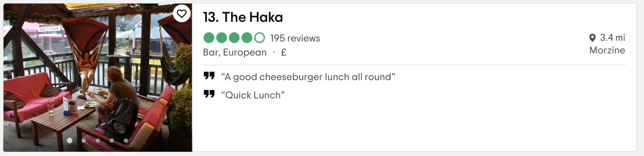Screen dimensions: 644x156
Task: Click the empty fifth rating bubble
Action: click(259, 38)
